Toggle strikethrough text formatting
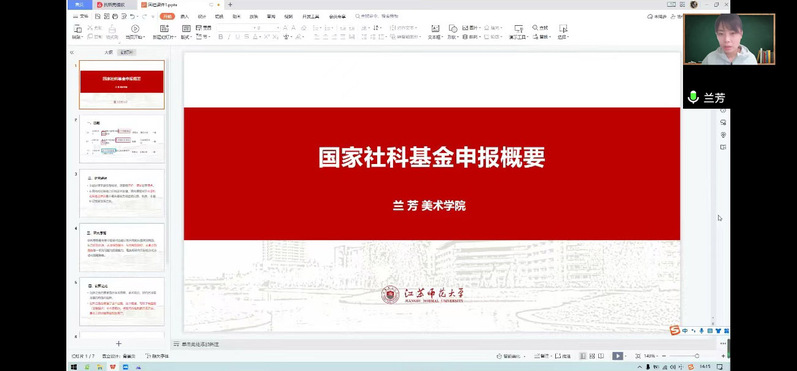The image size is (797, 371). point(247,37)
